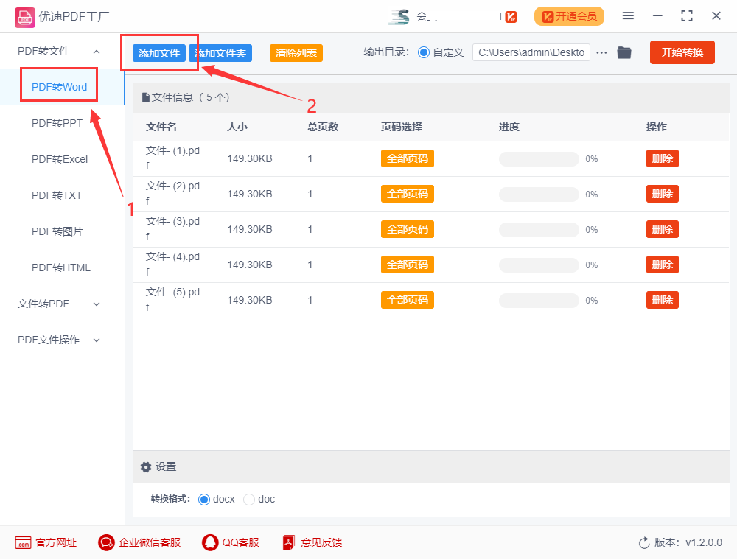Image resolution: width=737 pixels, height=560 pixels.
Task: Delete 文件- (1).pdf from the list
Action: coord(663,159)
